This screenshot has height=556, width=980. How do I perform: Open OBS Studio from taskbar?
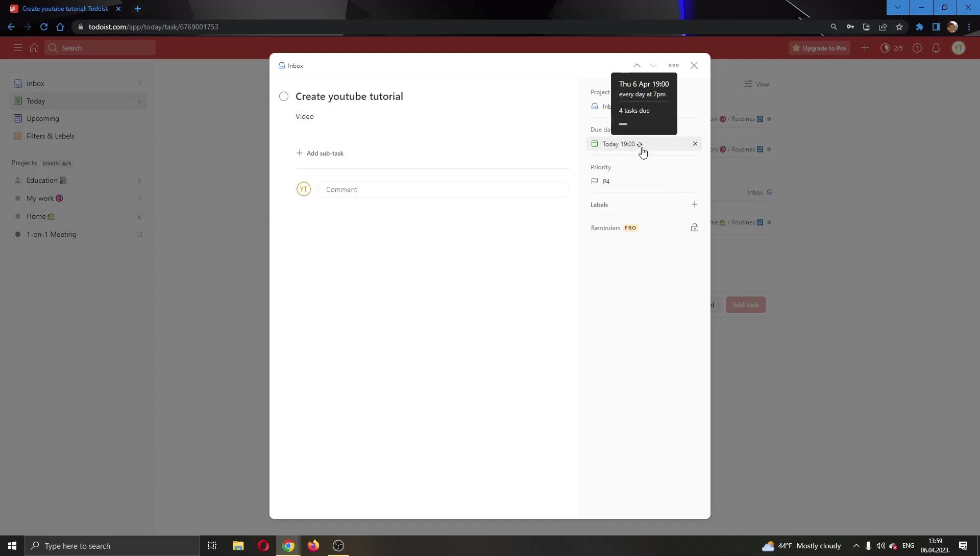[x=338, y=546]
